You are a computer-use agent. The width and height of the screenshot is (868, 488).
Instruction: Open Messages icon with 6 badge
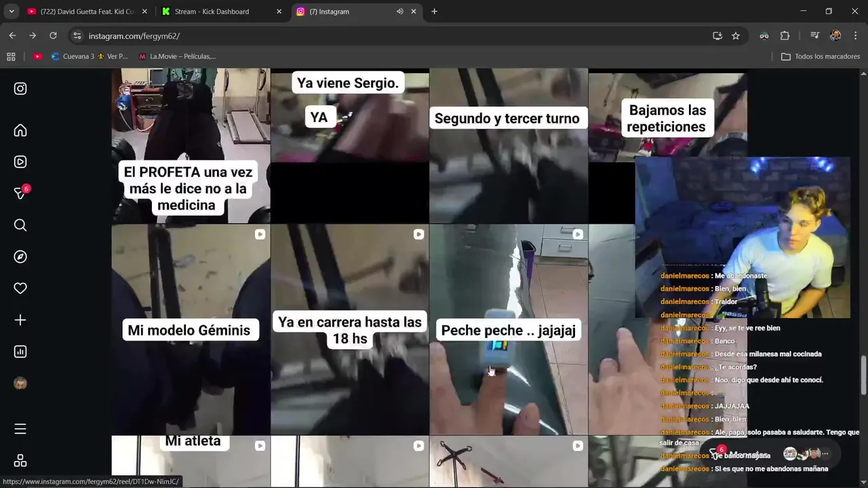coord(20,193)
